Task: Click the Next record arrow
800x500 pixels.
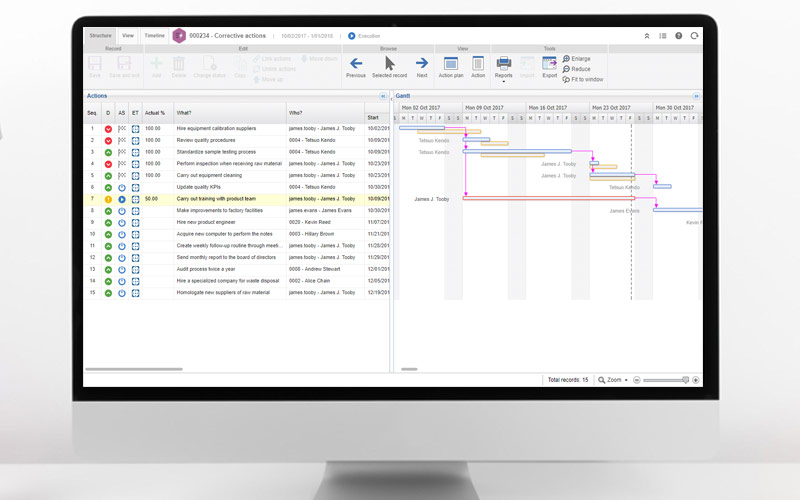Action: tap(422, 64)
